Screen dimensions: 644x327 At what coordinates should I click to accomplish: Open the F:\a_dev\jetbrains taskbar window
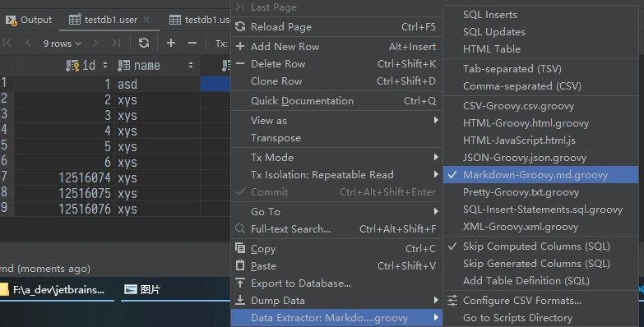click(57, 290)
